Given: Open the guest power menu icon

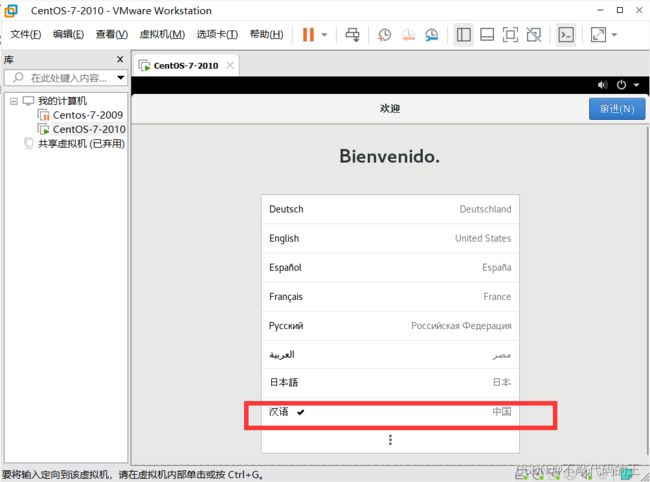Looking at the screenshot, I should 621,85.
